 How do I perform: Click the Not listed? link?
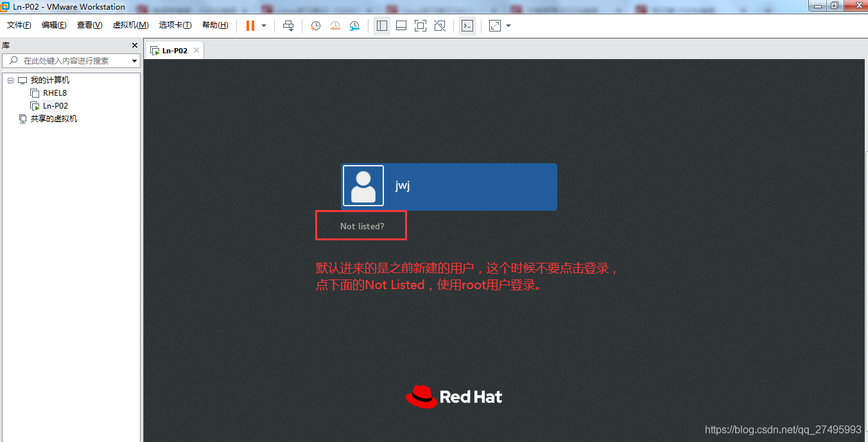(x=362, y=226)
